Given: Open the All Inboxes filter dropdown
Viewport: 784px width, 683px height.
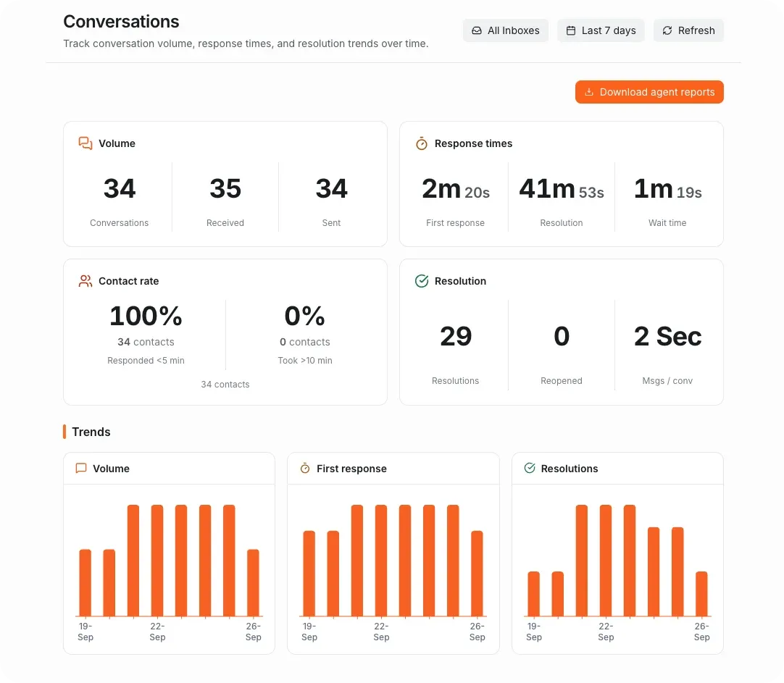Looking at the screenshot, I should (x=506, y=30).
